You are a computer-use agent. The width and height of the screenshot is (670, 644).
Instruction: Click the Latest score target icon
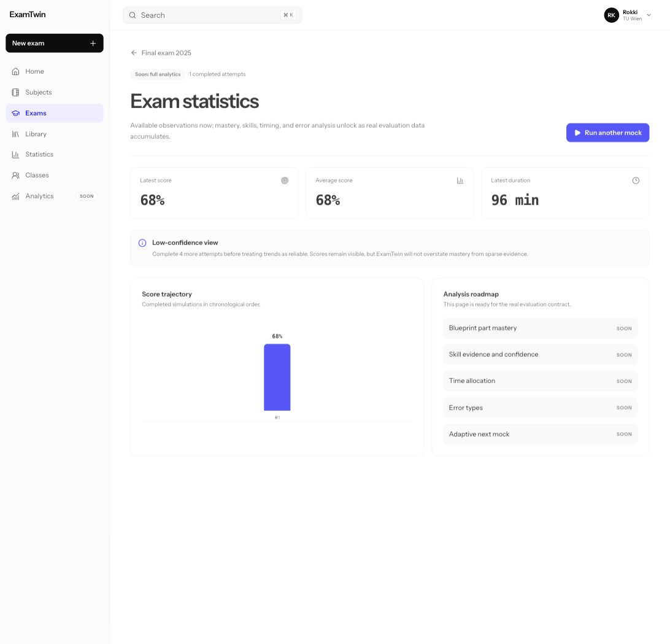285,180
